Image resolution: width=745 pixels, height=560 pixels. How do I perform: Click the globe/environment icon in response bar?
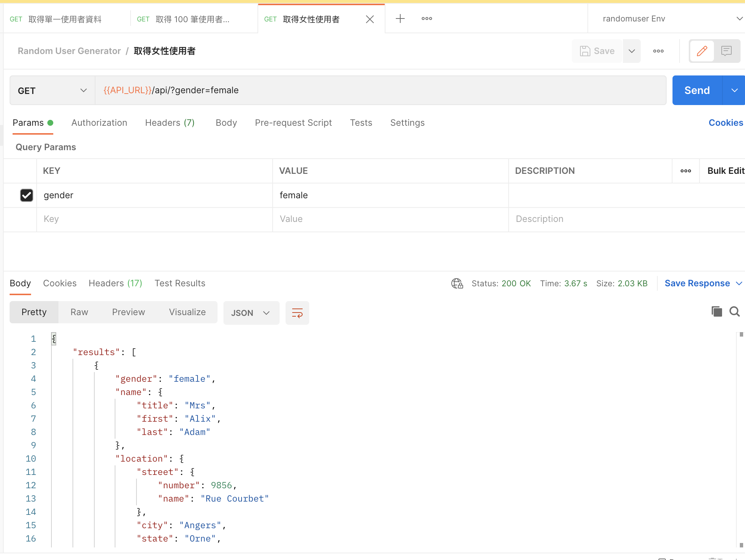[x=458, y=283]
